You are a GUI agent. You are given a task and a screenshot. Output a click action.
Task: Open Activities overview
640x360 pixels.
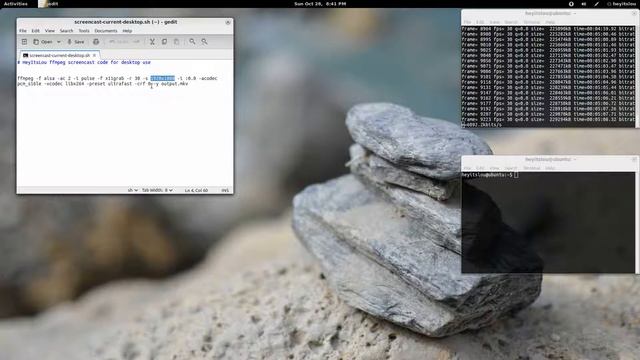pyautogui.click(x=16, y=4)
